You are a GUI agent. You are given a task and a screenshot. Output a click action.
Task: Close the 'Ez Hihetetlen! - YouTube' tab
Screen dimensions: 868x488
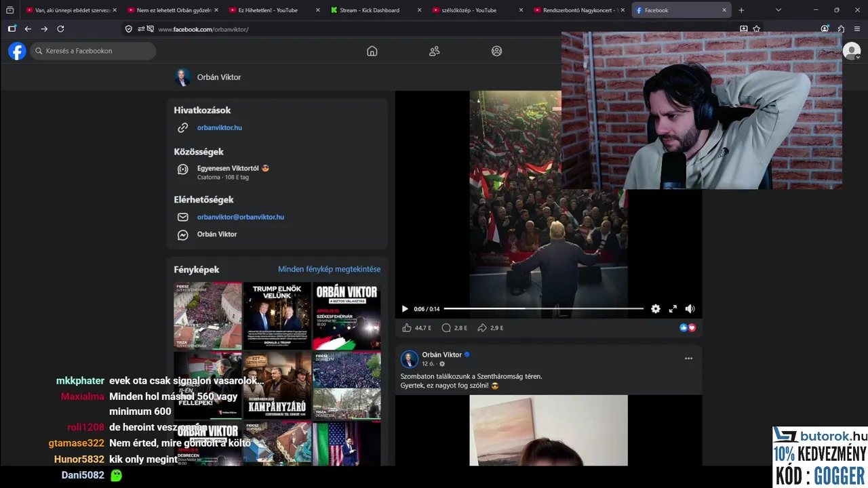[x=317, y=10]
